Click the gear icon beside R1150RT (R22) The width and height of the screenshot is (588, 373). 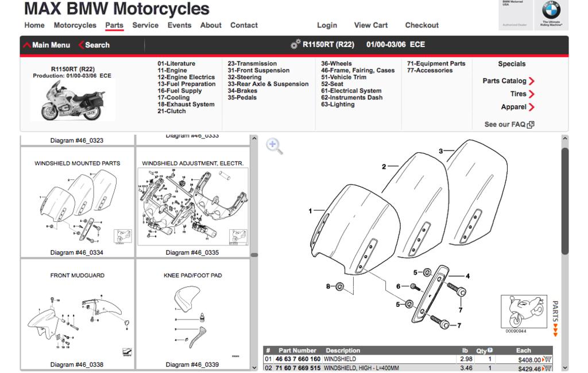(296, 45)
